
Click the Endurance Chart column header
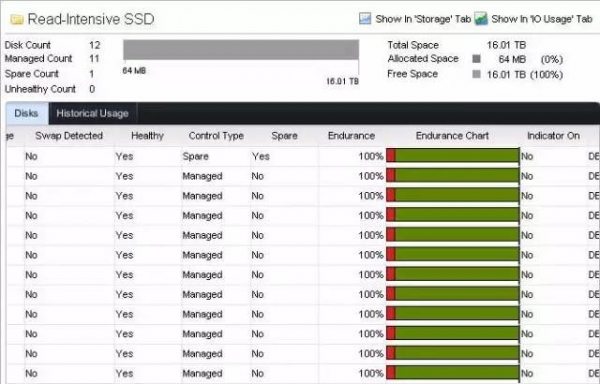click(452, 136)
